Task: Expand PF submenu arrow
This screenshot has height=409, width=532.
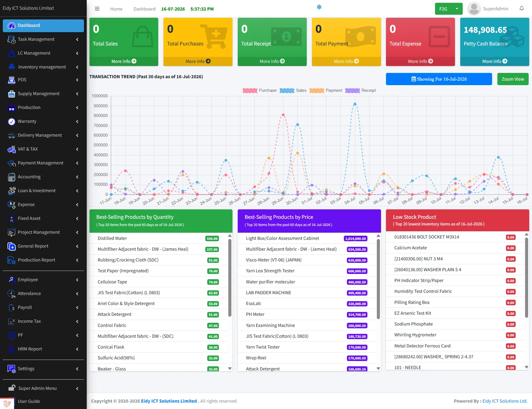Action: tap(77, 335)
